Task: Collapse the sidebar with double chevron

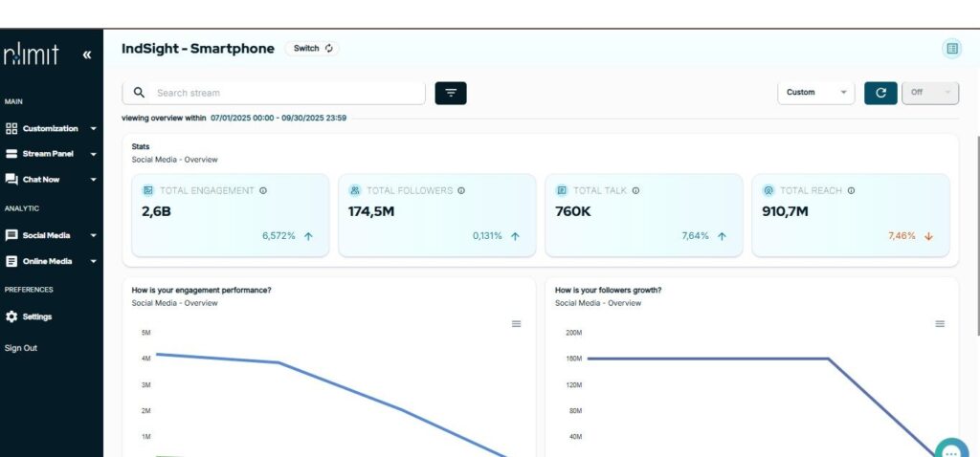Action: [x=87, y=54]
